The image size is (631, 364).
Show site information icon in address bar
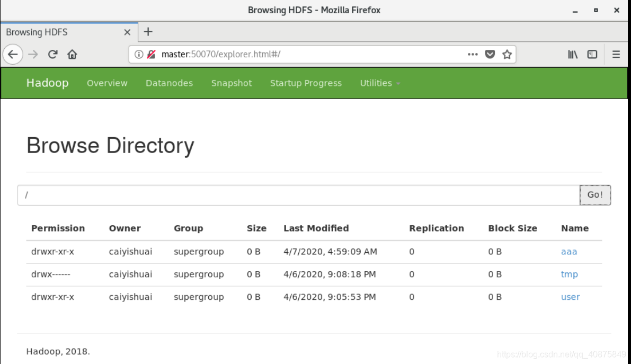[x=139, y=55]
